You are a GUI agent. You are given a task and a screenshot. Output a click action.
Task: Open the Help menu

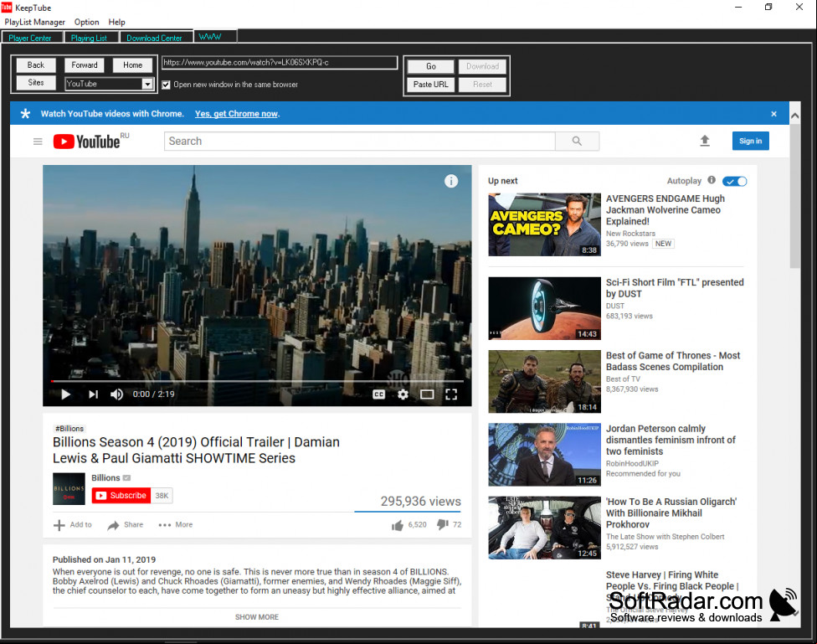click(x=116, y=22)
